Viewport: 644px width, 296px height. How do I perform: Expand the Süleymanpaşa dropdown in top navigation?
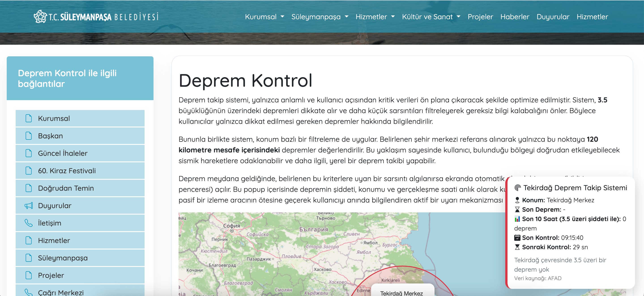[320, 17]
